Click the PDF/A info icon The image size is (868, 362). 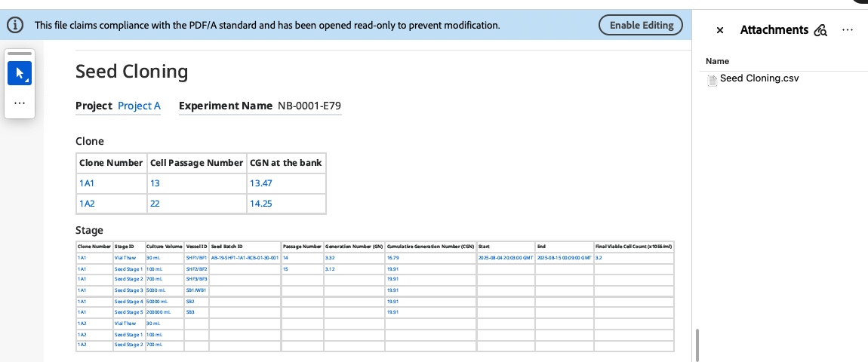pyautogui.click(x=14, y=26)
